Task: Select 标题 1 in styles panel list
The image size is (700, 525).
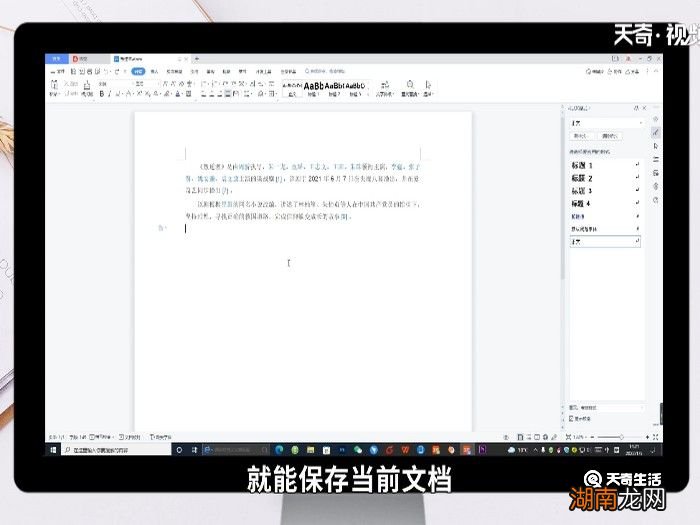Action: tap(605, 165)
